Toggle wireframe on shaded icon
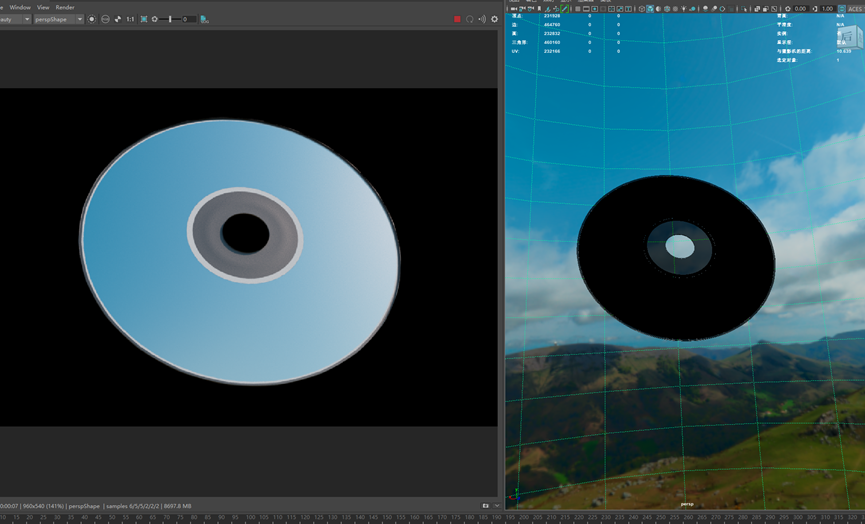The height and width of the screenshot is (524, 865). (x=667, y=9)
